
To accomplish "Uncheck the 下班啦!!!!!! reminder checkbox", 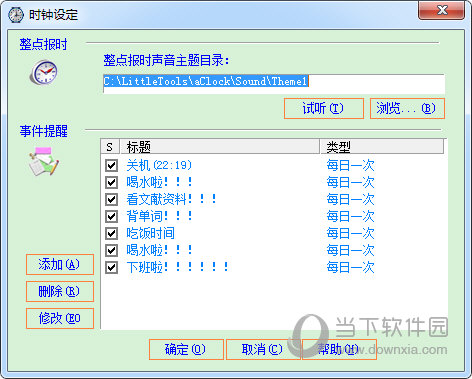I will pyautogui.click(x=111, y=267).
